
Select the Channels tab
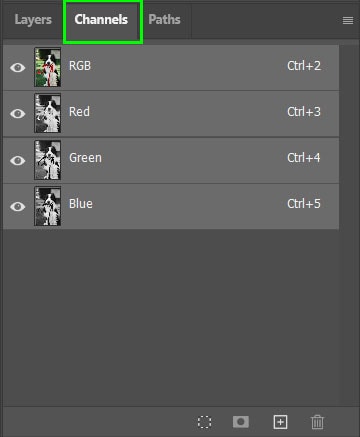(x=101, y=20)
